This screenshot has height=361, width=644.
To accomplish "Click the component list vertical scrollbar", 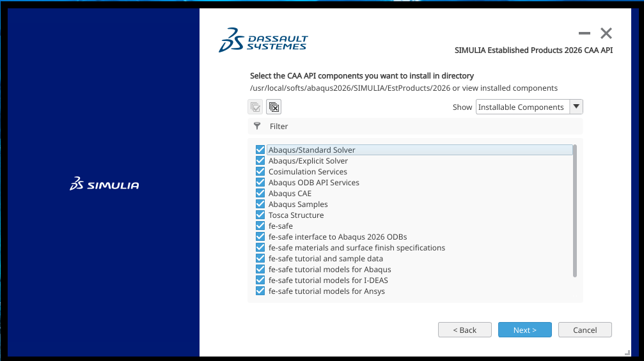I will click(574, 211).
